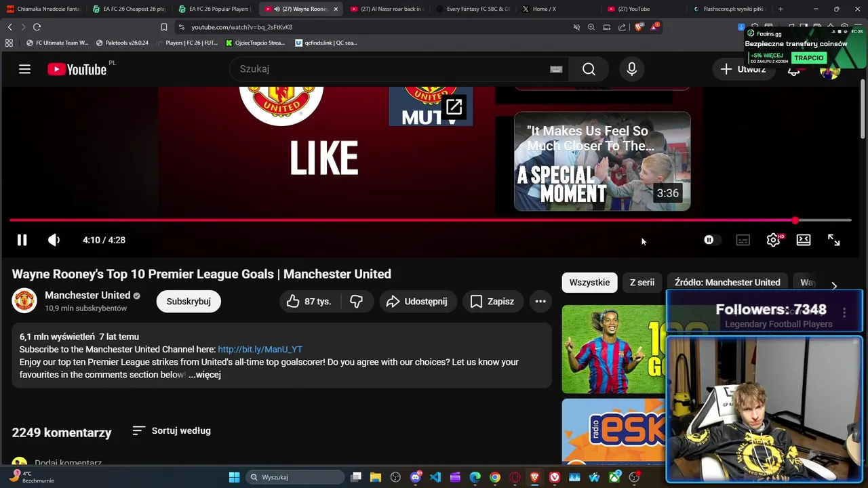
Task: Toggle subtitles captions button
Action: [743, 240]
